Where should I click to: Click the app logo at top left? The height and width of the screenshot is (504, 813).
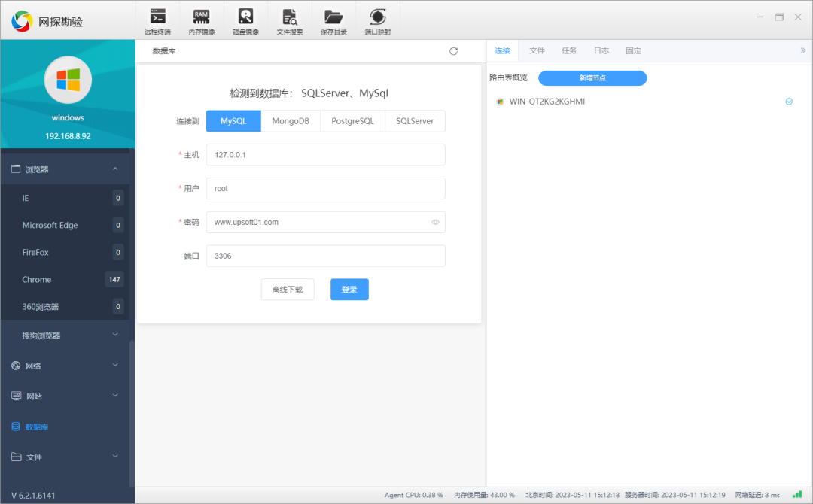pyautogui.click(x=22, y=21)
